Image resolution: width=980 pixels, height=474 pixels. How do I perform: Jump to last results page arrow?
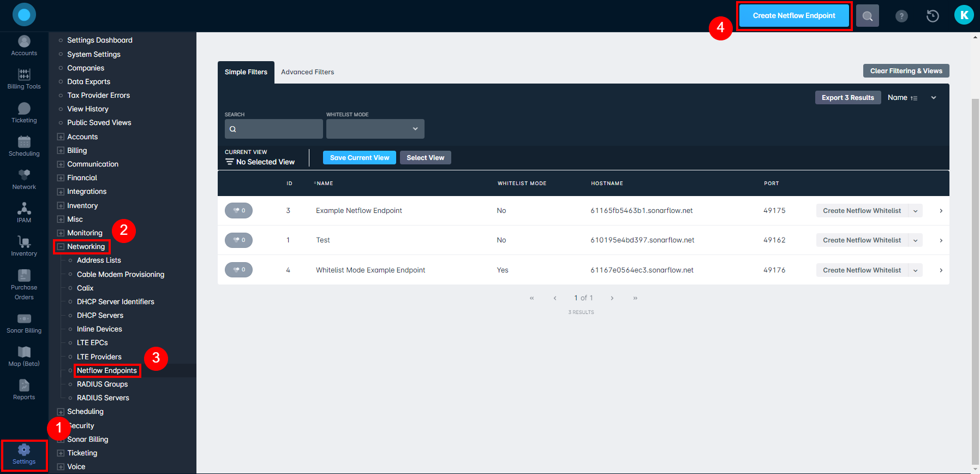coord(635,298)
